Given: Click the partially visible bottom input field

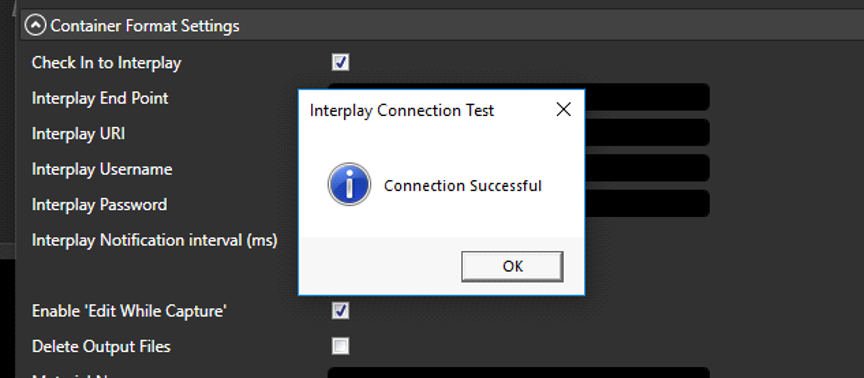Looking at the screenshot, I should (519, 372).
